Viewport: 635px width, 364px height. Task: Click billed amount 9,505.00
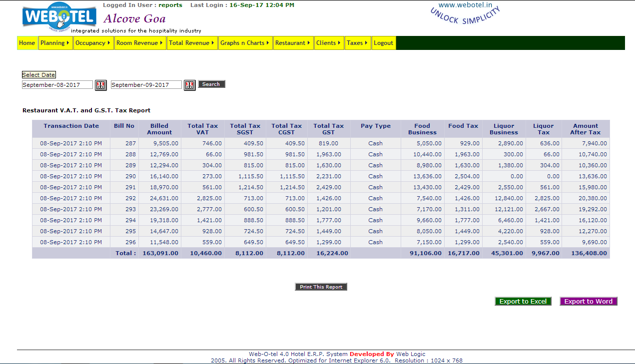coord(167,143)
